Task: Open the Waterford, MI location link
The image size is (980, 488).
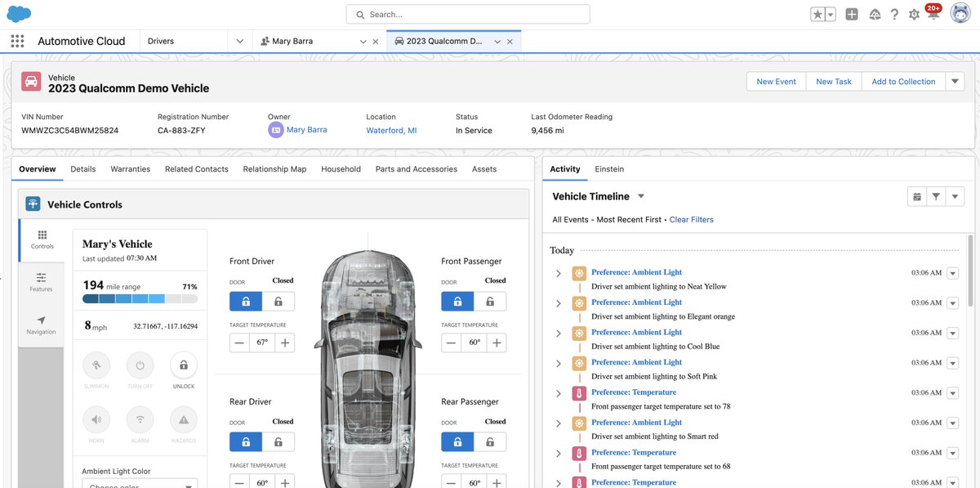Action: (x=391, y=130)
